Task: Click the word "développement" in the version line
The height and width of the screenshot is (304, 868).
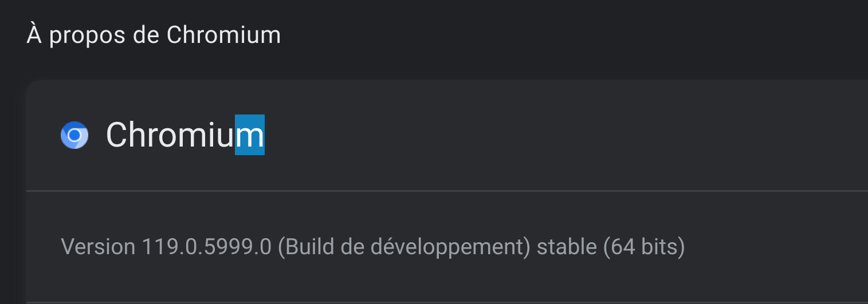Action: pyautogui.click(x=448, y=247)
